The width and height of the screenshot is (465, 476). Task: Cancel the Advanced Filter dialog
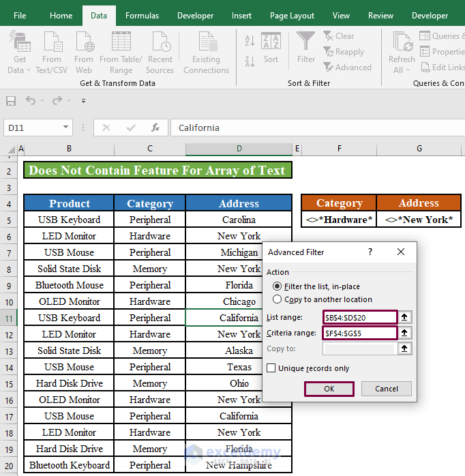(386, 389)
